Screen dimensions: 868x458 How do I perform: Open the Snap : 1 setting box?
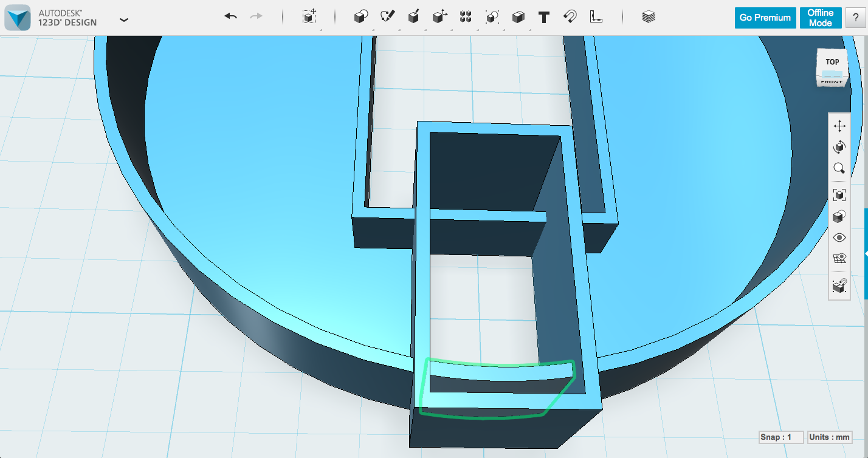(780, 437)
